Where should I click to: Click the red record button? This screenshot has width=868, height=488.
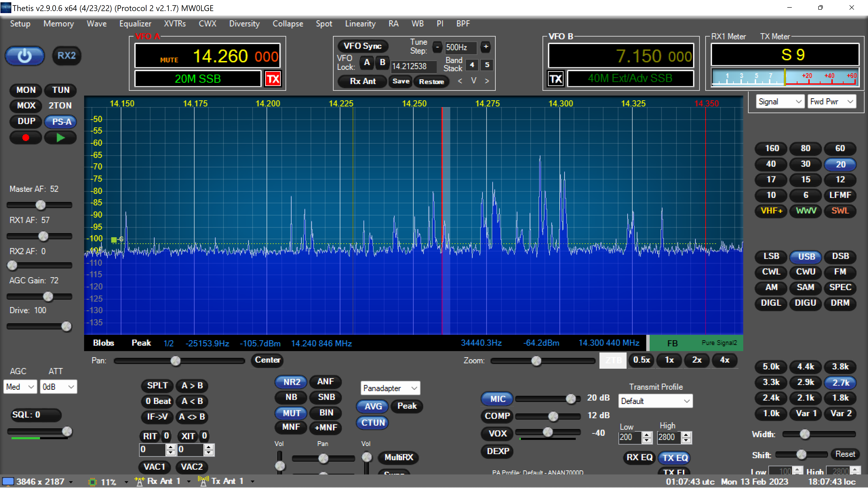click(x=26, y=137)
